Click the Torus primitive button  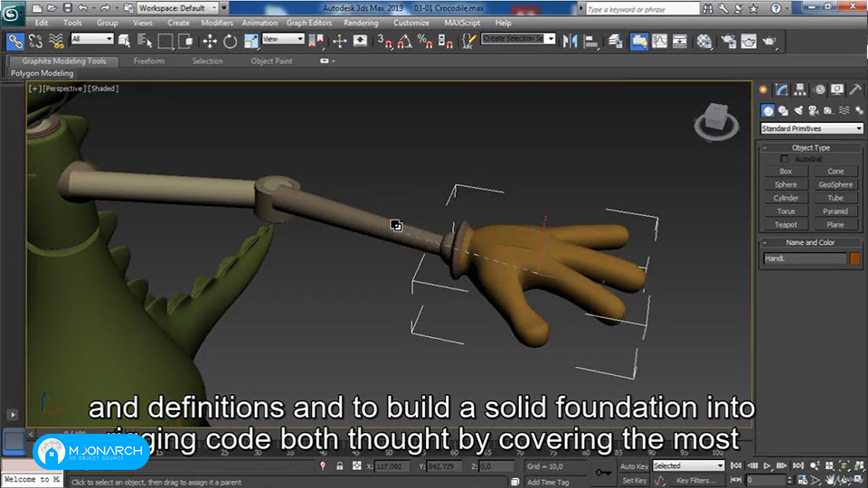click(x=786, y=211)
